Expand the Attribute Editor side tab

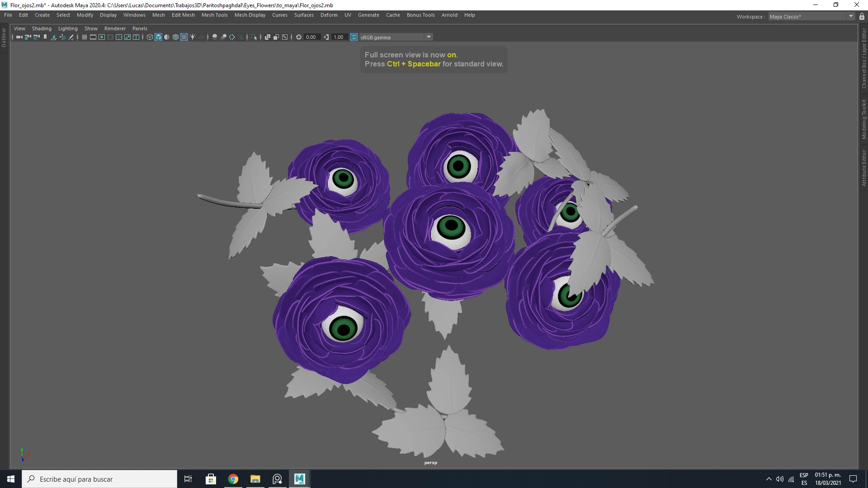click(x=863, y=168)
